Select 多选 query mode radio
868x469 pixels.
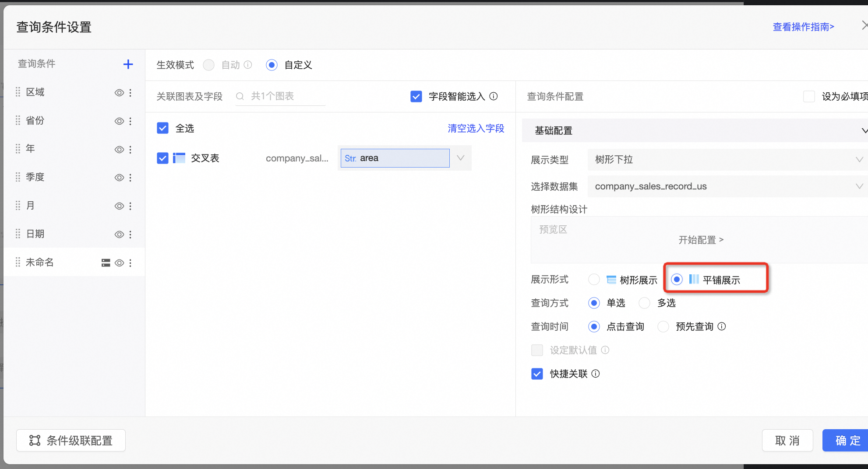tap(644, 303)
